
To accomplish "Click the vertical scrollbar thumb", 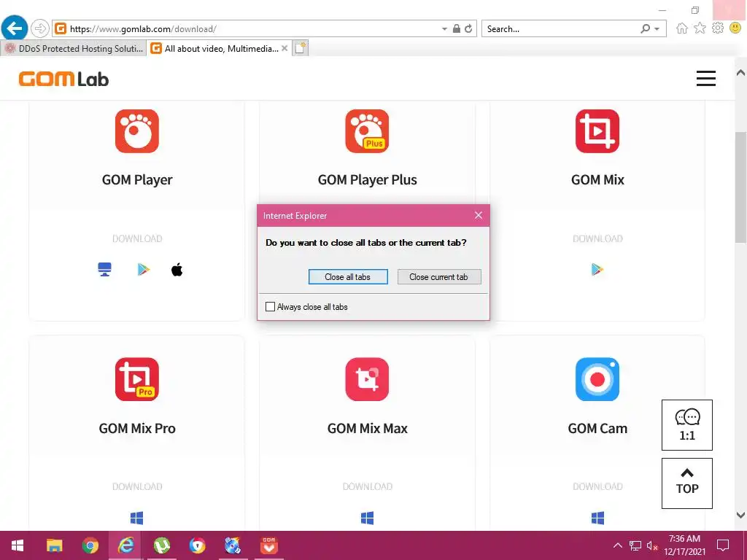I will [741, 187].
